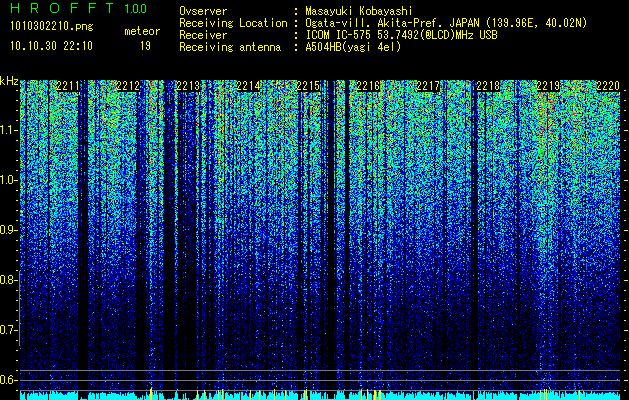This screenshot has height=400, width=629.
Task: Click the Receiving Location field label
Action: (x=233, y=23)
